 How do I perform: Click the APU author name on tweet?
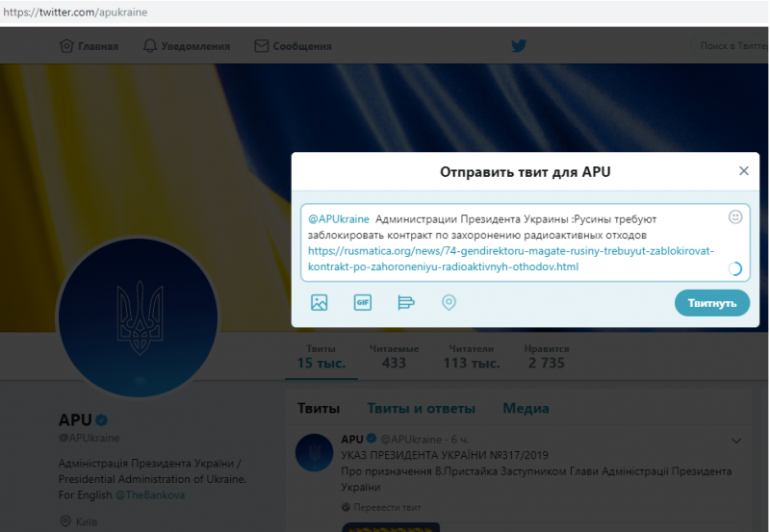[x=352, y=440]
